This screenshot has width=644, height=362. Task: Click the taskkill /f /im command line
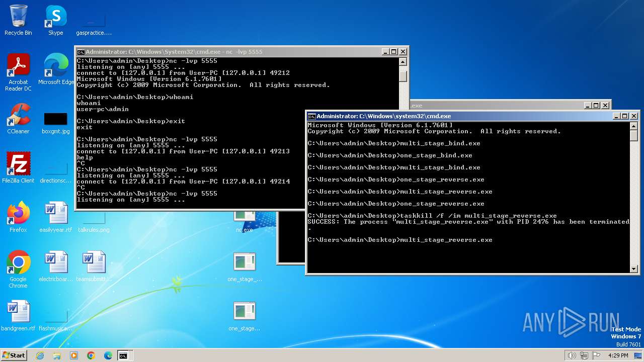(432, 216)
